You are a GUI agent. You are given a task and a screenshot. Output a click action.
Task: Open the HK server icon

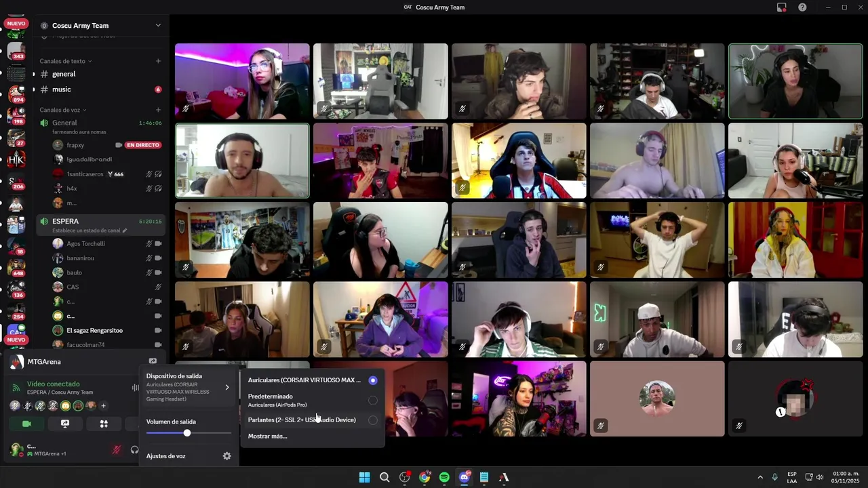click(16, 160)
